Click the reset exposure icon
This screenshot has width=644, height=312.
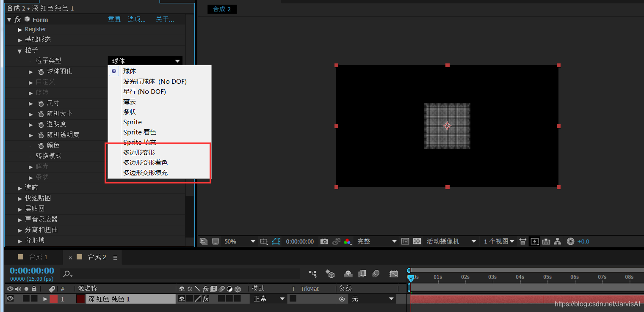click(x=570, y=241)
